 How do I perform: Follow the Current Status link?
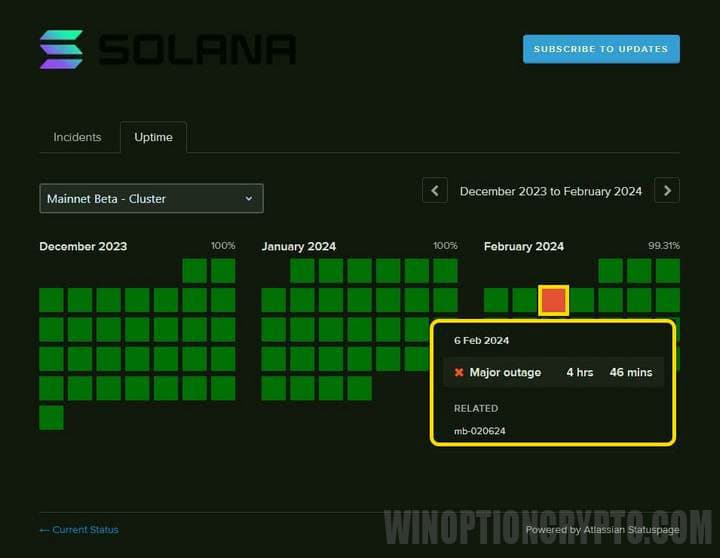tap(78, 529)
